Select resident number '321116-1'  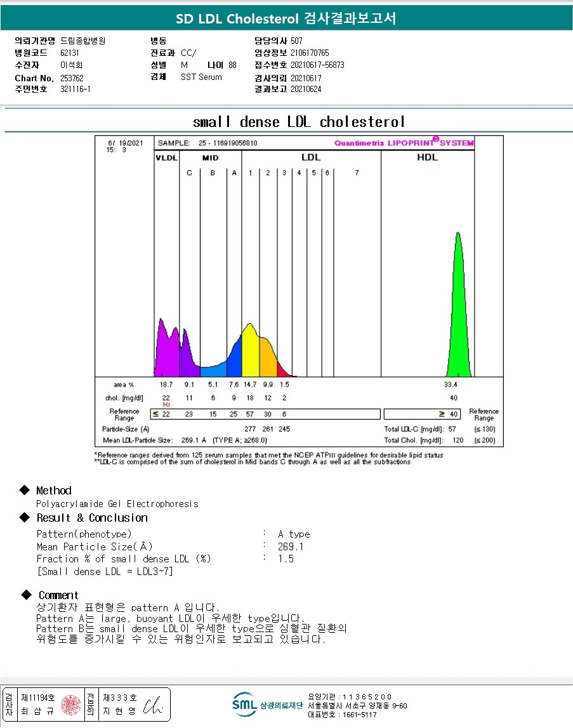click(76, 89)
